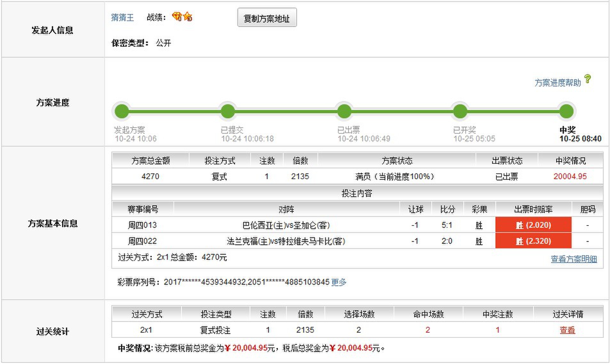
Task: Click 查看 under the 过关详情 column
Action: click(567, 330)
